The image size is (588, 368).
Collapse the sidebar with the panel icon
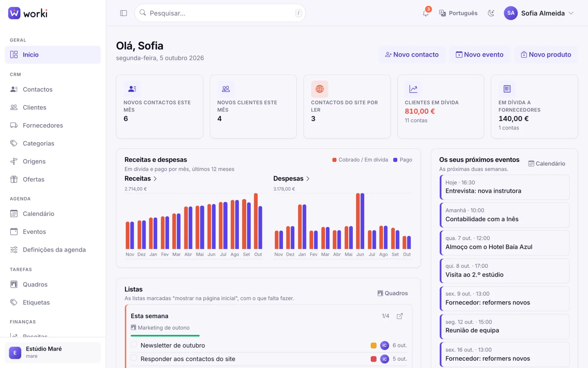tap(123, 13)
